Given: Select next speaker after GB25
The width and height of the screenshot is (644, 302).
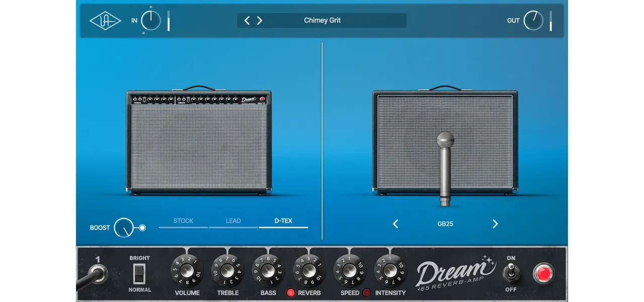Looking at the screenshot, I should 495,224.
